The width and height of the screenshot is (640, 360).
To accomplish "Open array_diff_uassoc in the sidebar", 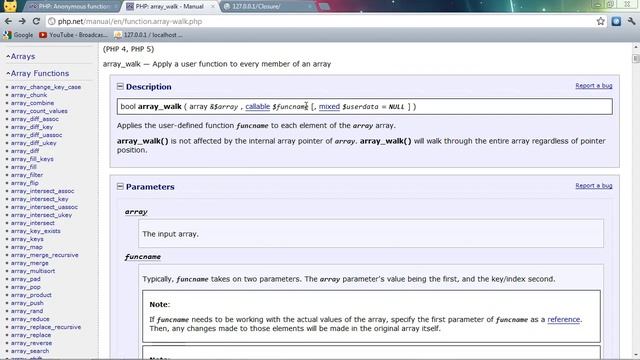I will click(x=36, y=135).
